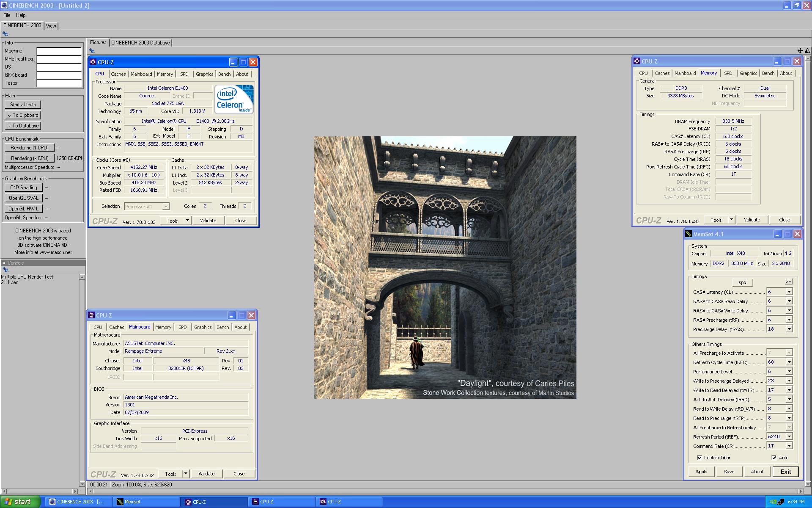Click the MemSet 4.1 title bar icon
The width and height of the screenshot is (812, 508).
[689, 234]
